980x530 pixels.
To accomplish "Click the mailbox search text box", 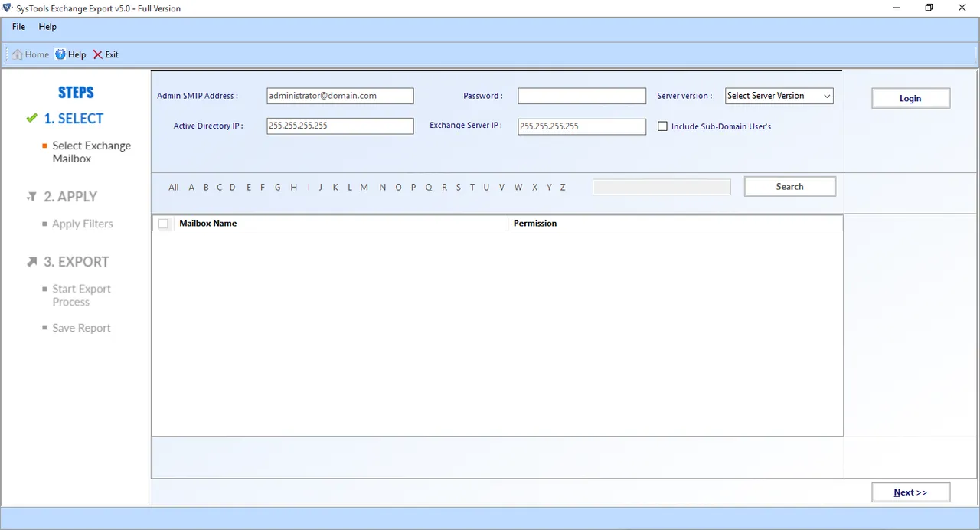I will pos(661,187).
